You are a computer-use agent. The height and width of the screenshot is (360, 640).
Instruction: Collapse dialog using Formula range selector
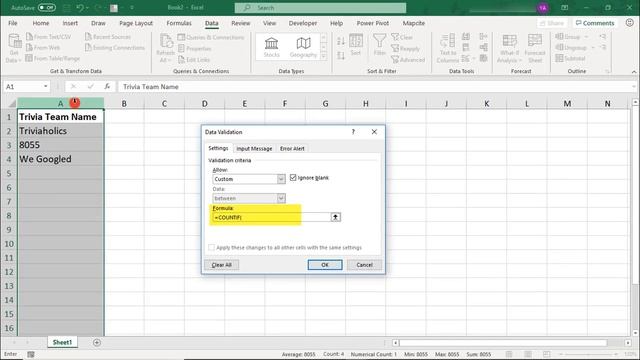tap(336, 218)
